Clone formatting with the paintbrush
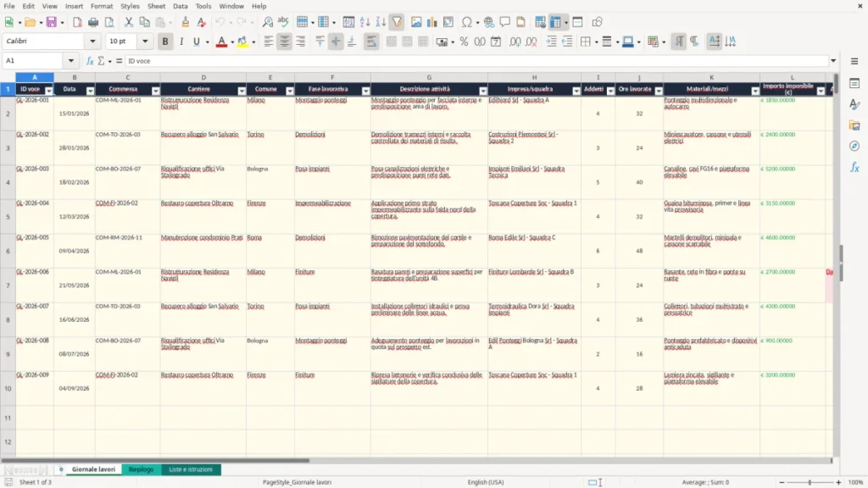Image resolution: width=868 pixels, height=488 pixels. coord(186,22)
